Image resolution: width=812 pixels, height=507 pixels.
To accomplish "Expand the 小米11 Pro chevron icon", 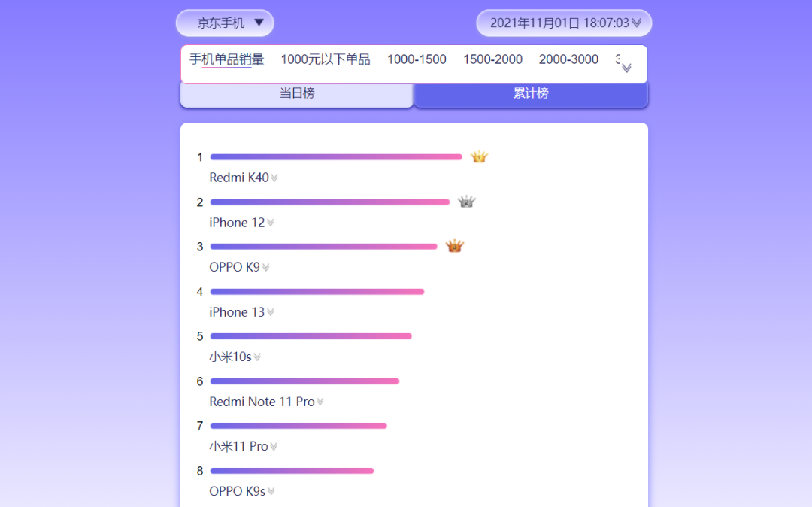I will [x=274, y=447].
